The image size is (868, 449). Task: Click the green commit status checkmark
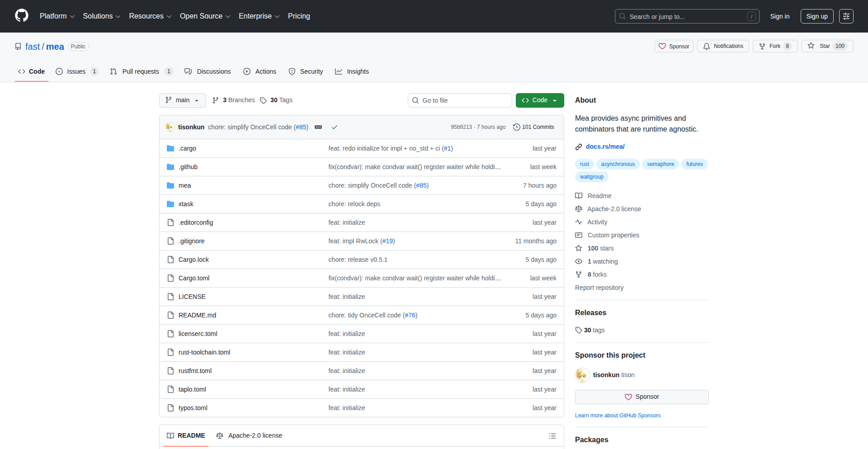(335, 127)
